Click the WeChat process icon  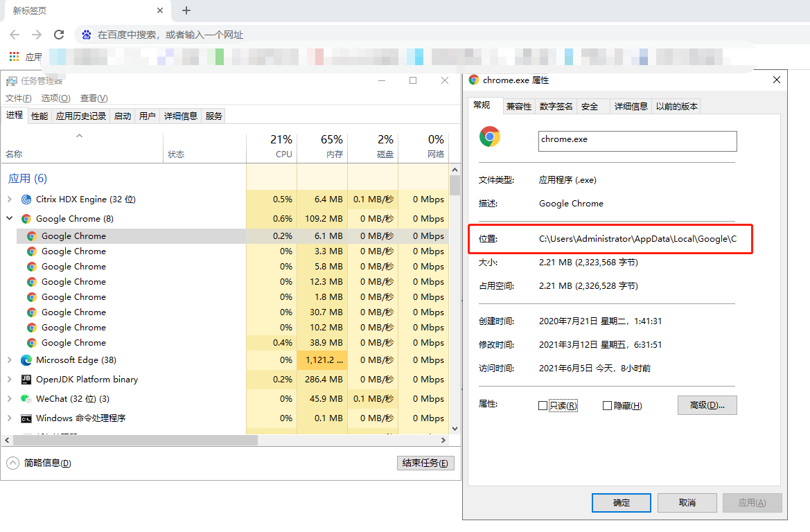(x=26, y=398)
